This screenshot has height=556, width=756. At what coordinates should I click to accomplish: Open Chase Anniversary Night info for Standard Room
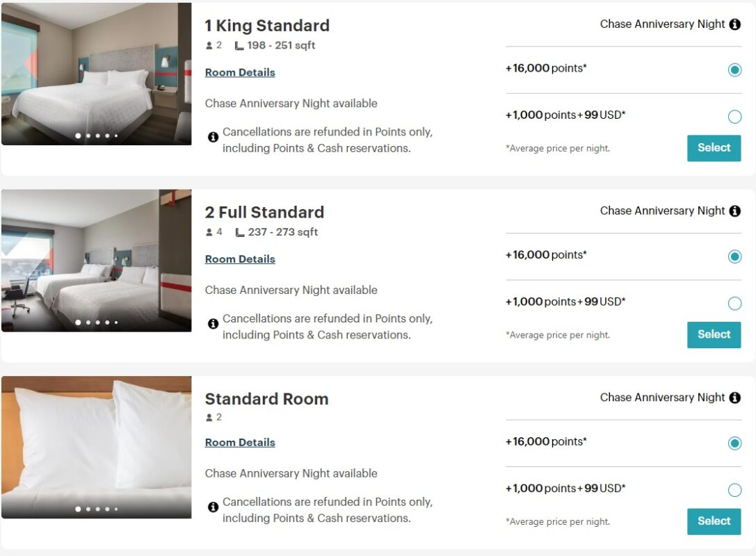pyautogui.click(x=734, y=397)
